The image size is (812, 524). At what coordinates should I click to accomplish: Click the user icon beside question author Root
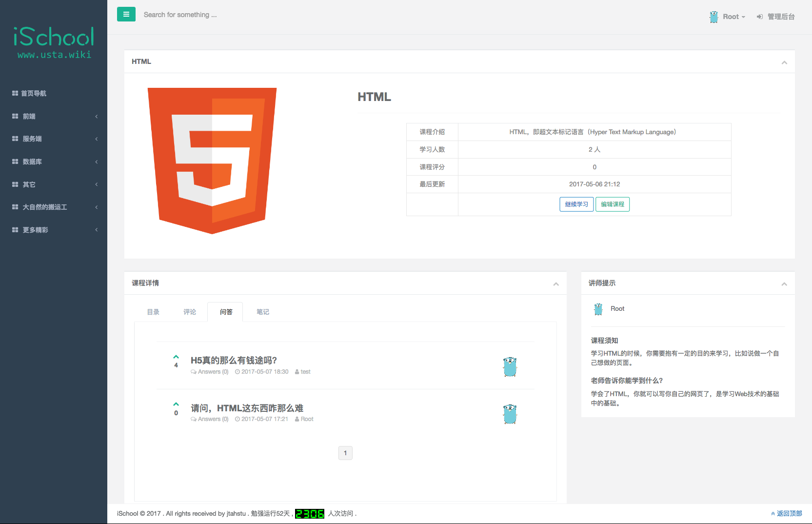(297, 419)
